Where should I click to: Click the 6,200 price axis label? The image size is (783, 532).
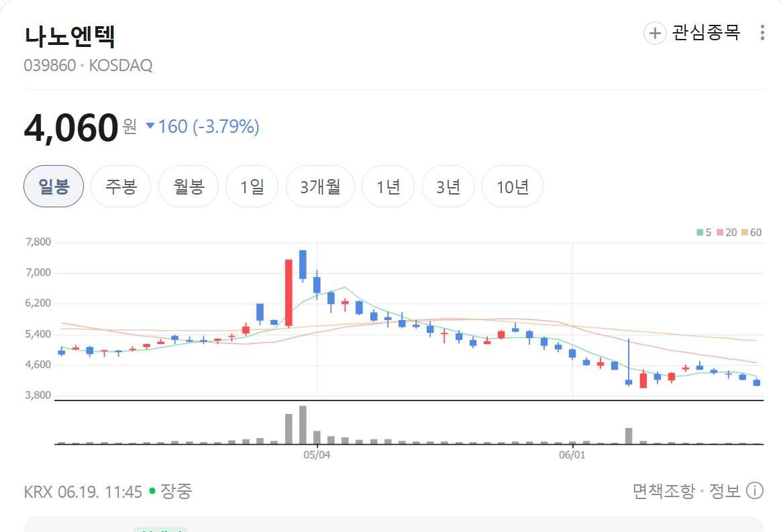tap(38, 303)
